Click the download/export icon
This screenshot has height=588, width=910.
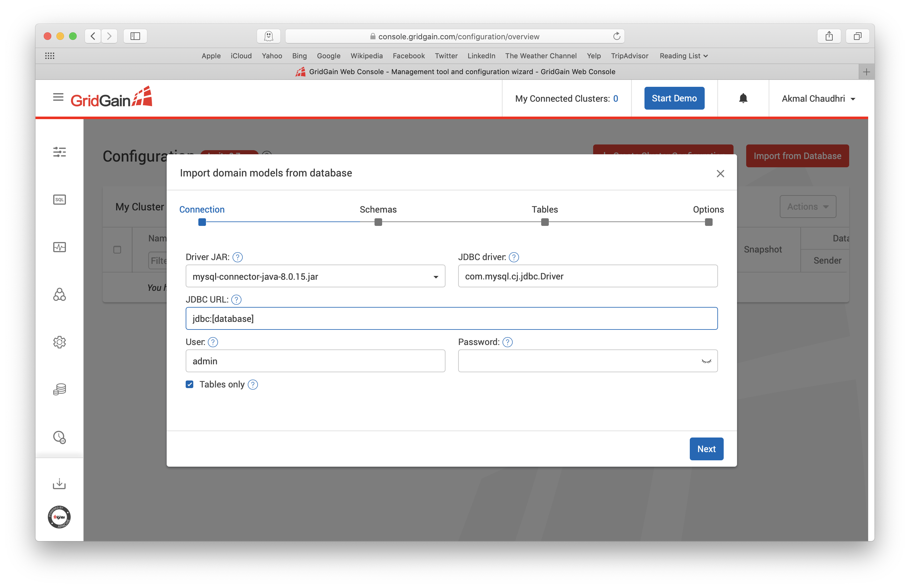pos(60,483)
